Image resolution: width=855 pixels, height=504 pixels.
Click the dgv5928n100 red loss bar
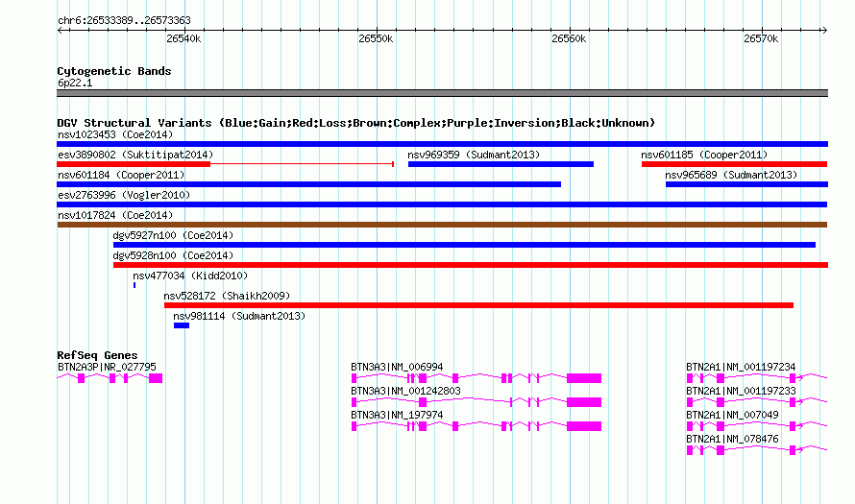click(x=471, y=265)
